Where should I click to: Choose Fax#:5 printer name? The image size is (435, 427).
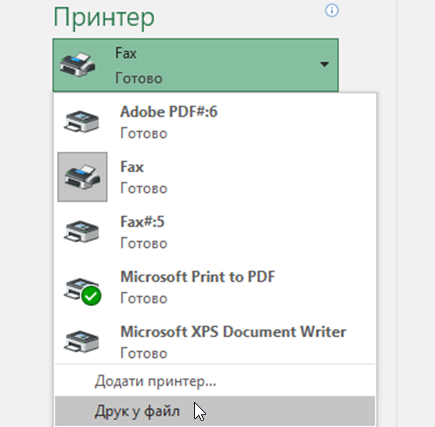click(142, 222)
